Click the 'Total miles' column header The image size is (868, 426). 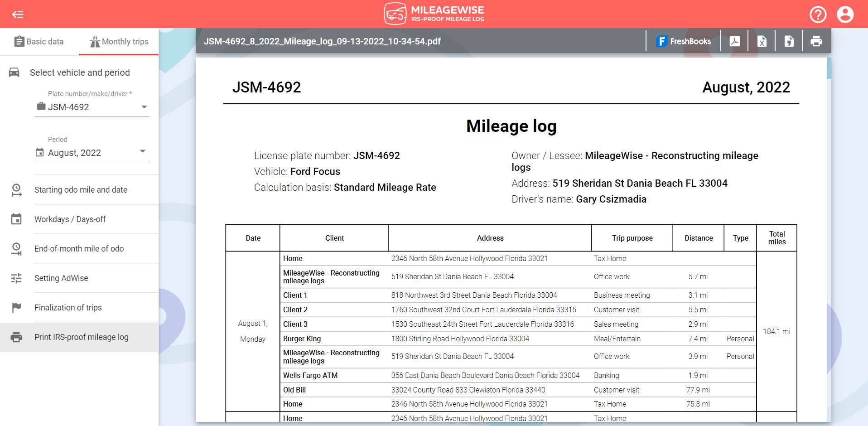(776, 238)
